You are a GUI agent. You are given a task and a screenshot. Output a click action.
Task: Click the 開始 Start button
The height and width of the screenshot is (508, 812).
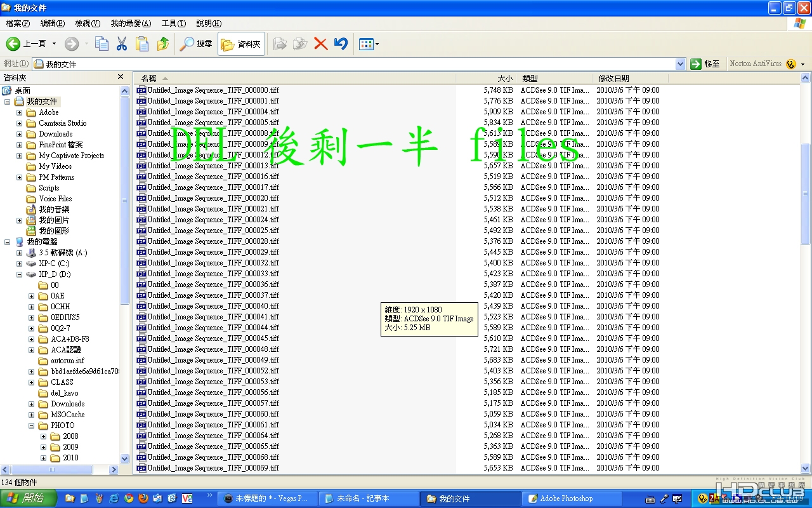[x=28, y=498]
